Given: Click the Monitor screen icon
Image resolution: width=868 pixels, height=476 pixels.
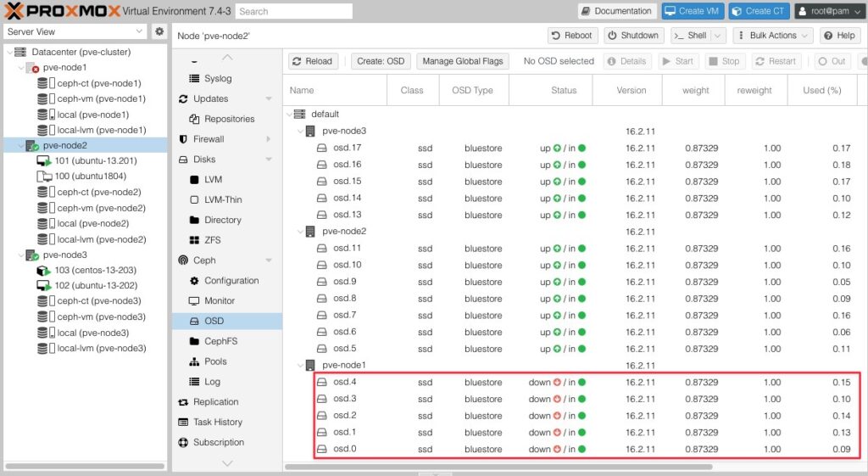Looking at the screenshot, I should (x=194, y=301).
